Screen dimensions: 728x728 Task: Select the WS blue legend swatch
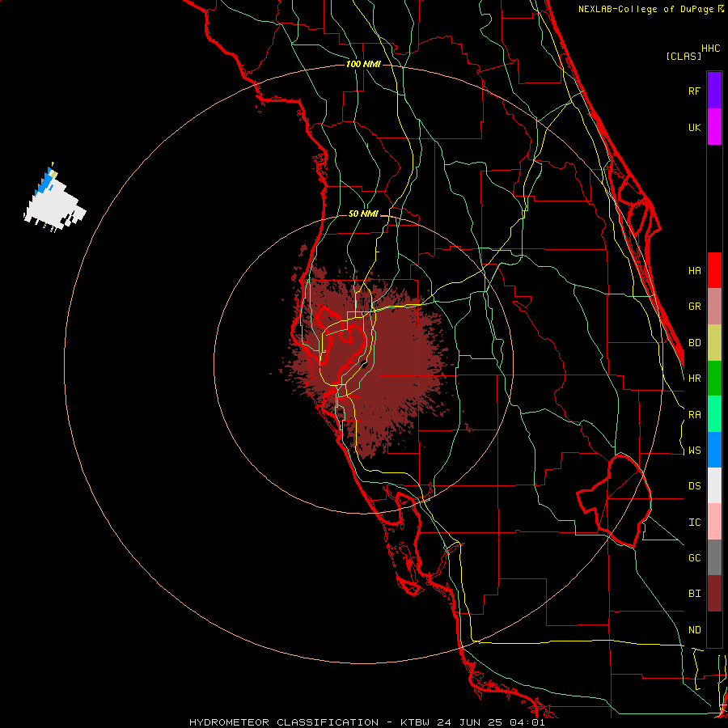click(714, 450)
